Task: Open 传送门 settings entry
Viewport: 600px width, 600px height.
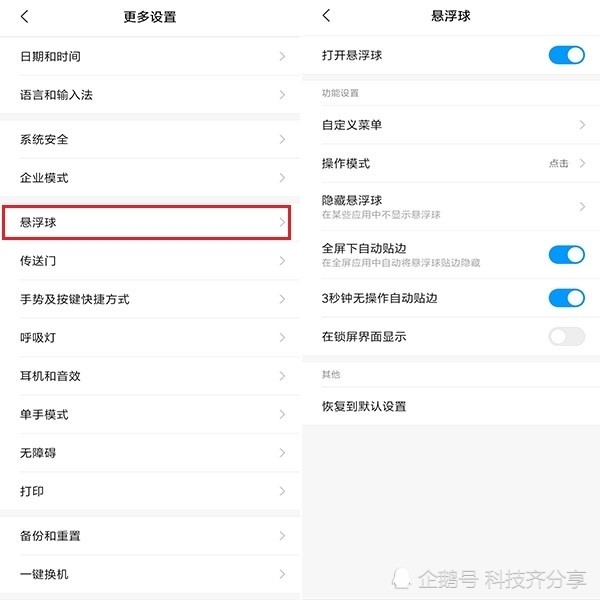Action: tap(150, 261)
